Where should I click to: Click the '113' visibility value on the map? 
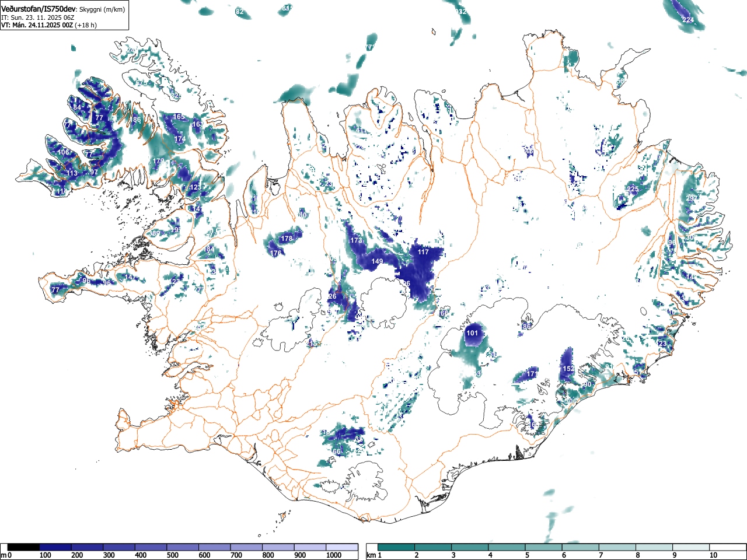[x=72, y=174]
